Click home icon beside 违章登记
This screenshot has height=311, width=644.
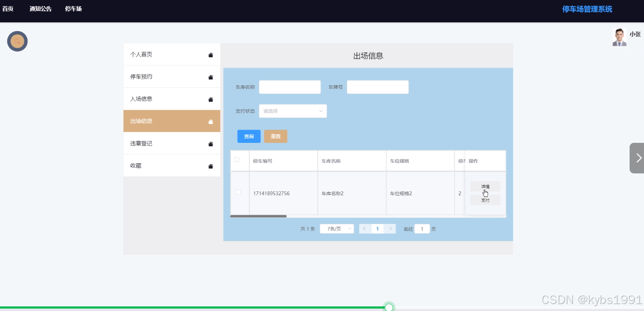coord(210,144)
